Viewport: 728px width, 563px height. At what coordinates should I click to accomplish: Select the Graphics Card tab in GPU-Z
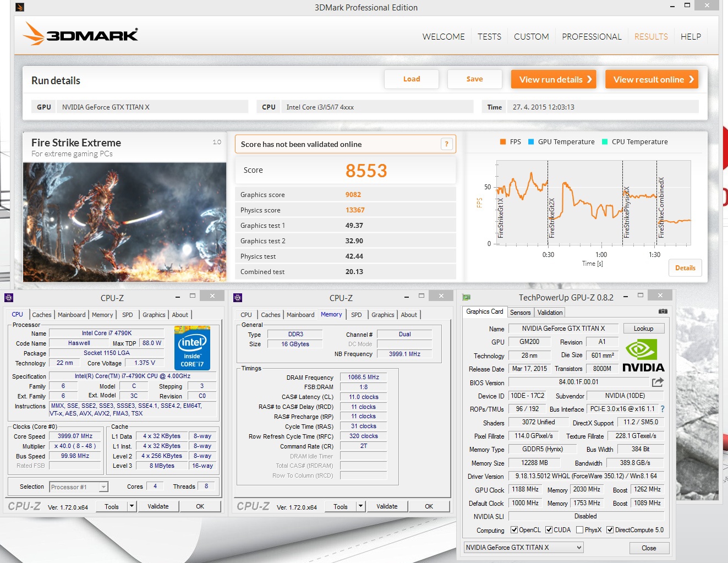(484, 311)
